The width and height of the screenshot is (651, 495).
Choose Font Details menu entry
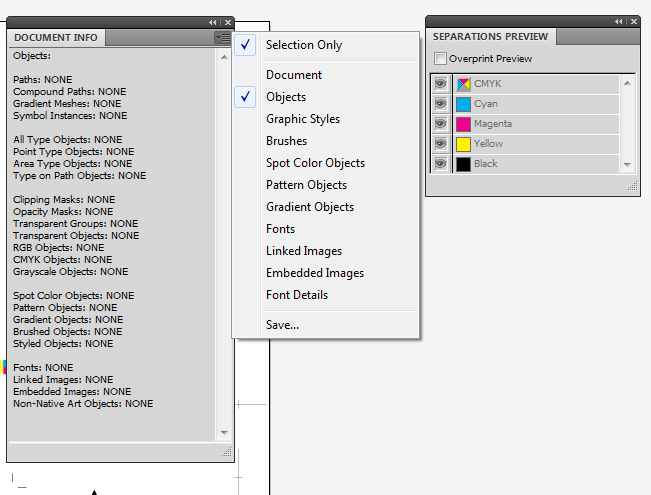(x=326, y=295)
